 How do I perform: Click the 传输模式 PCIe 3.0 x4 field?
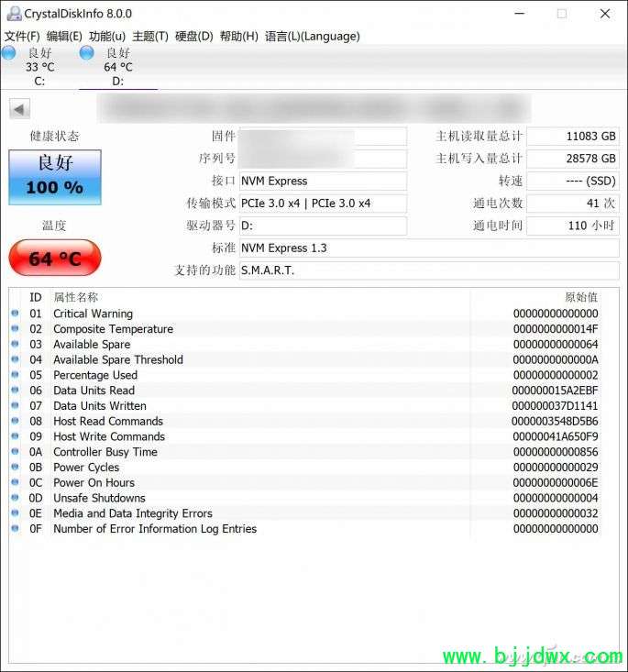point(323,204)
